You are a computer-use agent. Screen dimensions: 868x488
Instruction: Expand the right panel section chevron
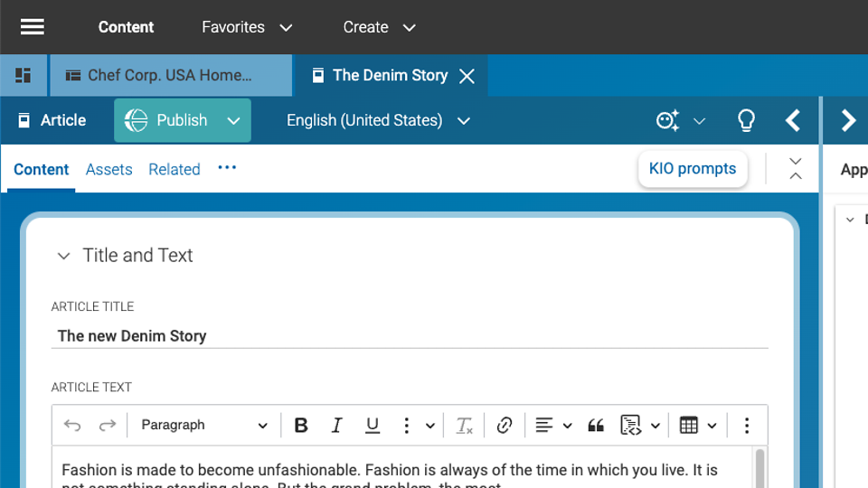[850, 220]
